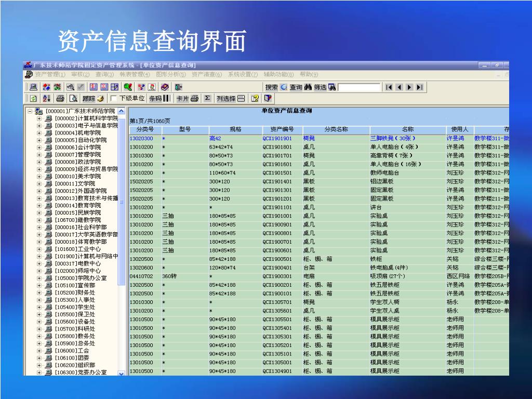Collapse the [000001]广东技术师范学院 root node
The height and width of the screenshot is (399, 532).
tap(30, 111)
